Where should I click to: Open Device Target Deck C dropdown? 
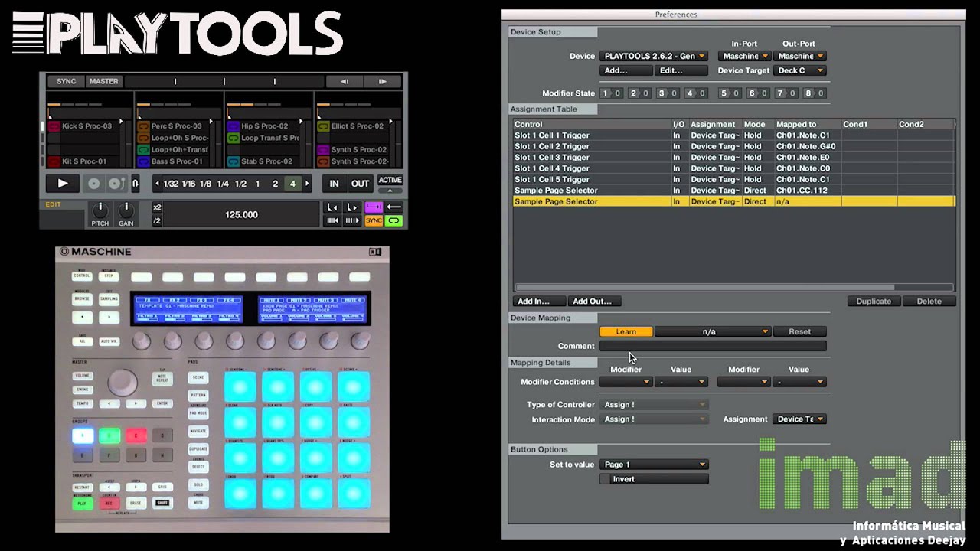coord(800,70)
